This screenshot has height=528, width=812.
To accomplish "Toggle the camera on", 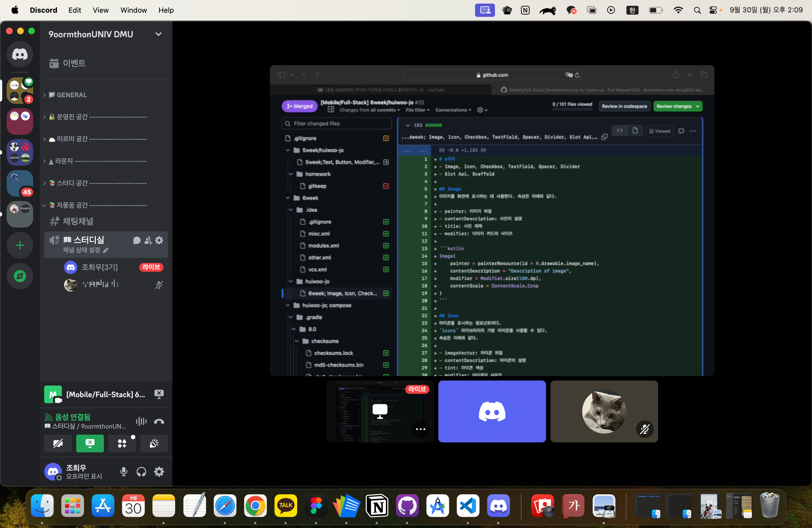I will tap(58, 443).
